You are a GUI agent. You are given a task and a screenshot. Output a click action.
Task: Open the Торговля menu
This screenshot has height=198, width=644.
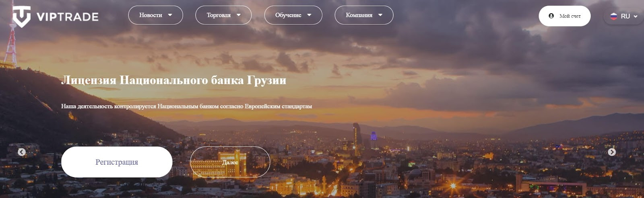223,15
